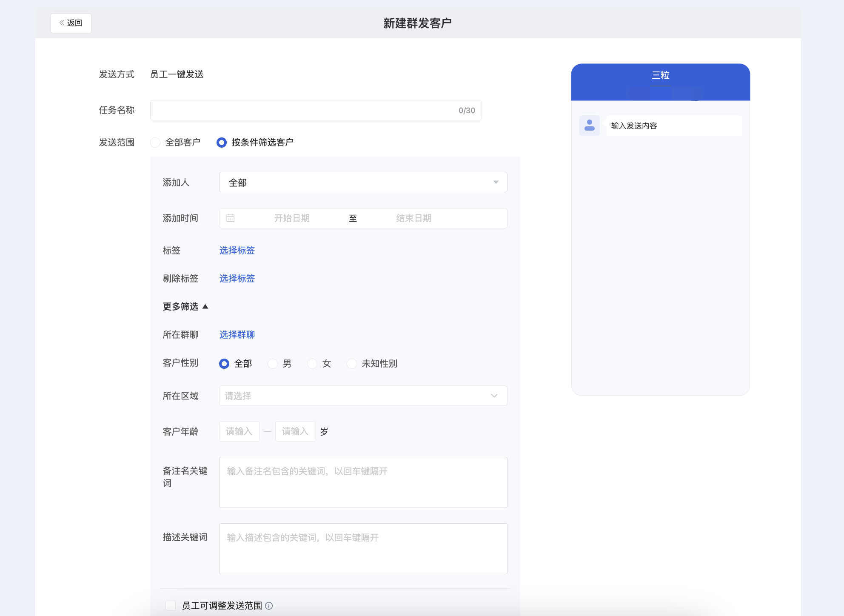Click the minimum 客户年龄 input
The height and width of the screenshot is (616, 844).
click(239, 431)
